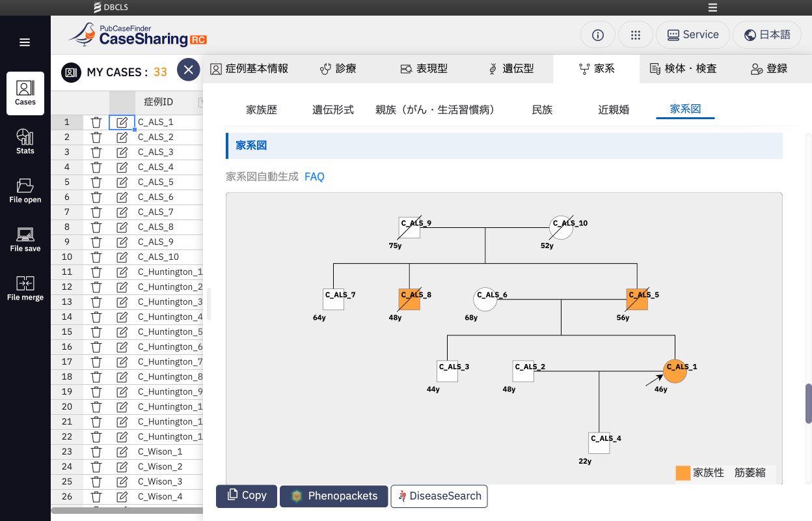This screenshot has height=521, width=812.
Task: Select proband node C_ALS_1 in pedigree
Action: [675, 371]
